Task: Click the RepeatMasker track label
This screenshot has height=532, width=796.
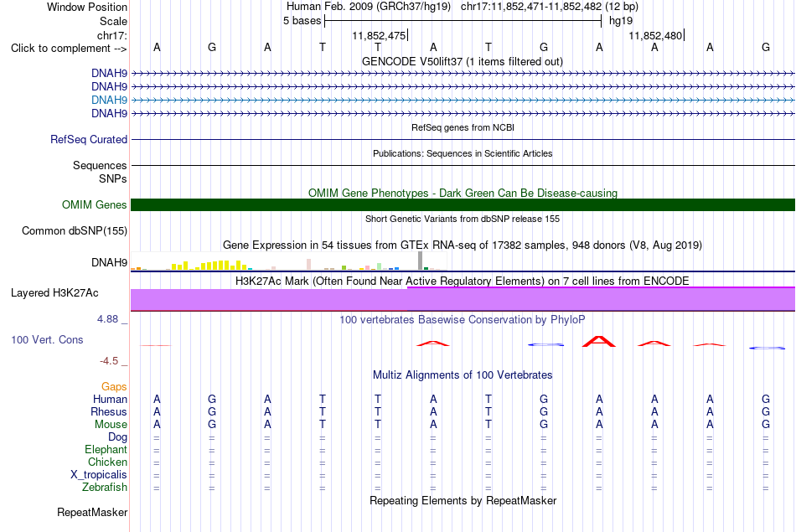Action: tap(92, 512)
